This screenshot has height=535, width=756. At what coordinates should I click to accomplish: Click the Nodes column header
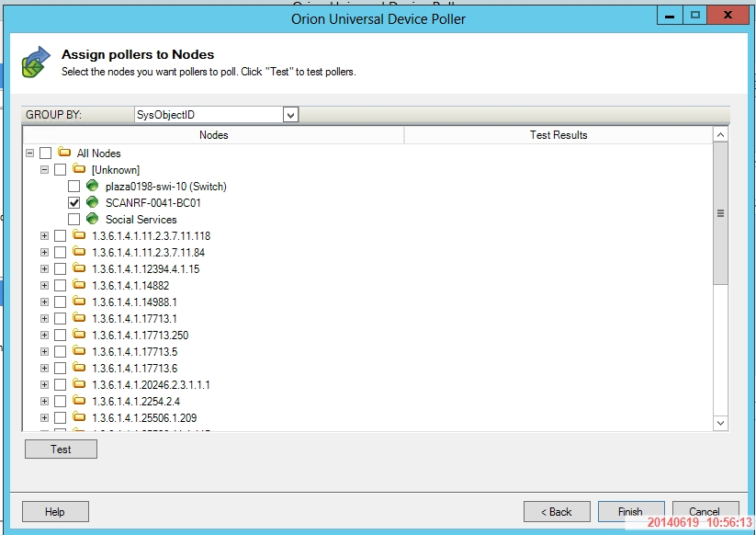[x=213, y=134]
